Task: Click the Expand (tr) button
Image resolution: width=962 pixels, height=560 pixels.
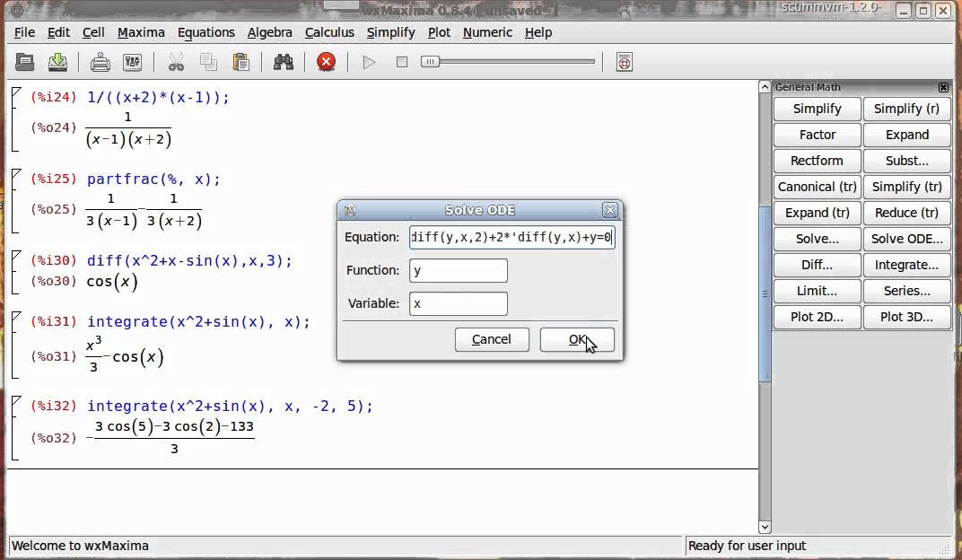Action: point(818,213)
